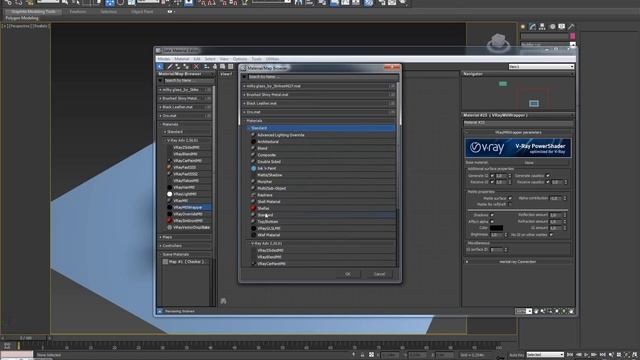Click the small icon at bottom left of View1

click(x=223, y=301)
